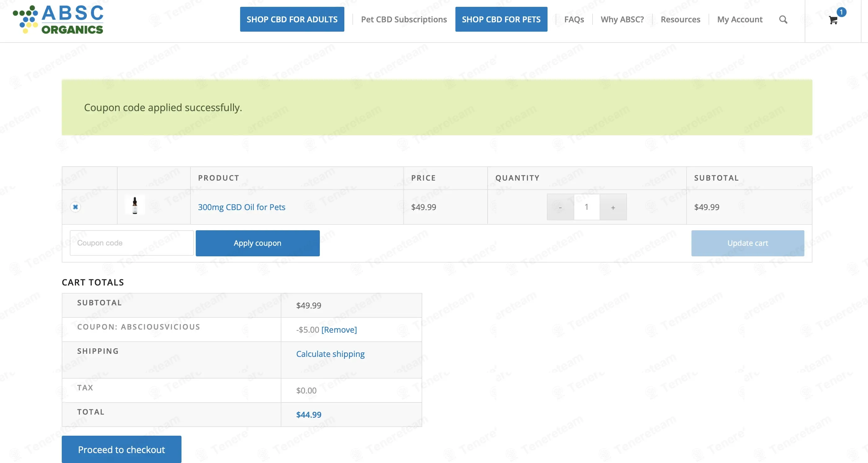The height and width of the screenshot is (463, 868).
Task: Open the 300mg CBD Oil for Pets link
Action: (242, 207)
